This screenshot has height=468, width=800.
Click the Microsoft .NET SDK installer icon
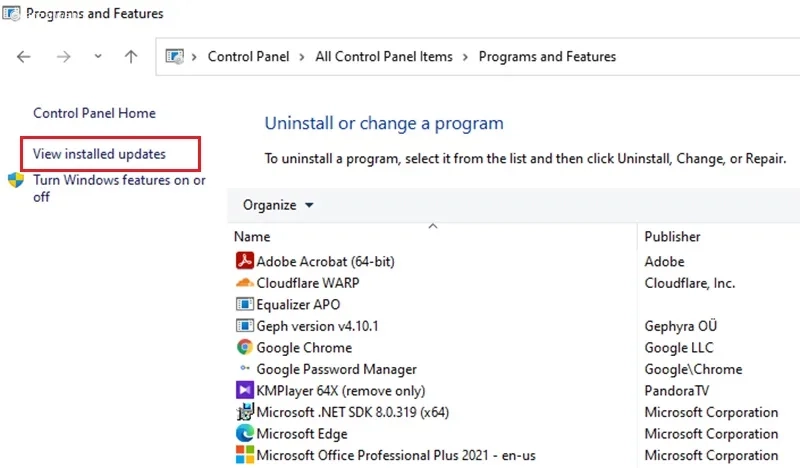tap(245, 412)
